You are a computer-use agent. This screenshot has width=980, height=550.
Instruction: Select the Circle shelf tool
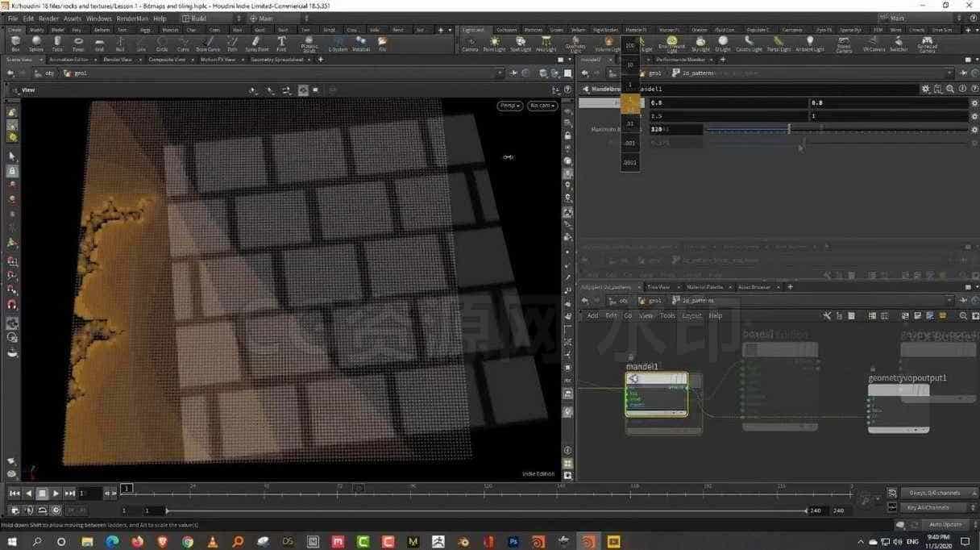point(162,43)
